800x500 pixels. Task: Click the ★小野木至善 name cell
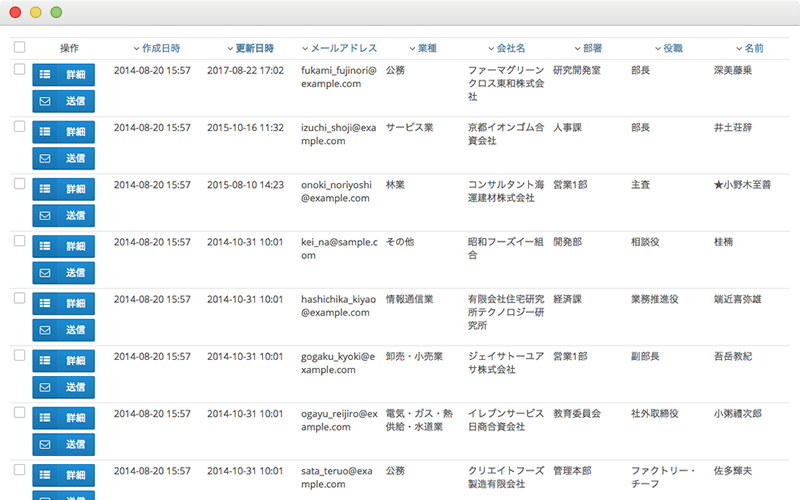(742, 185)
